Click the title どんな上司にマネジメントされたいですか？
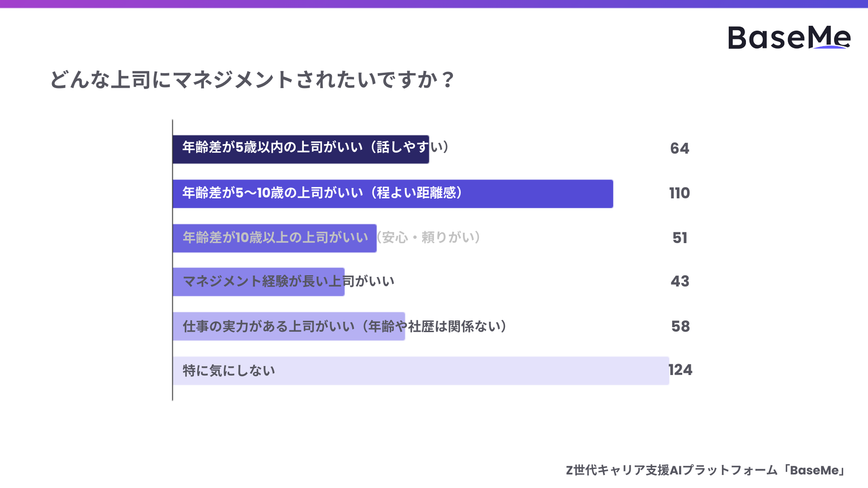 tap(252, 80)
